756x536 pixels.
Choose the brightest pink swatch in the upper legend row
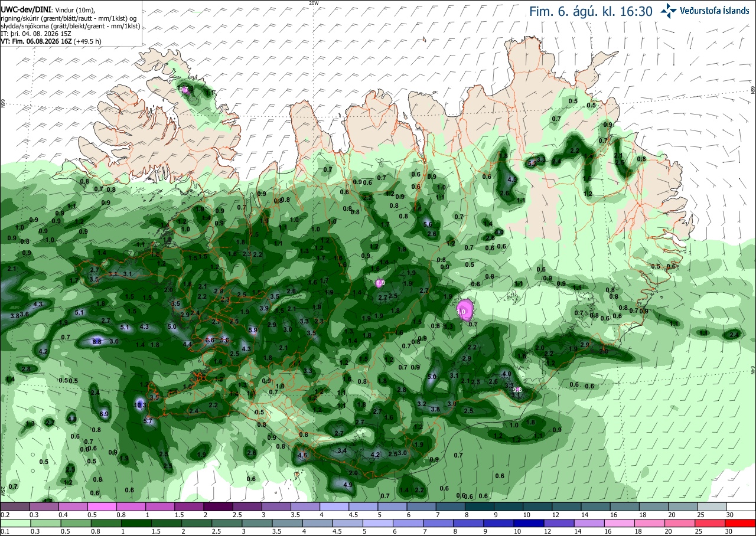102,506
